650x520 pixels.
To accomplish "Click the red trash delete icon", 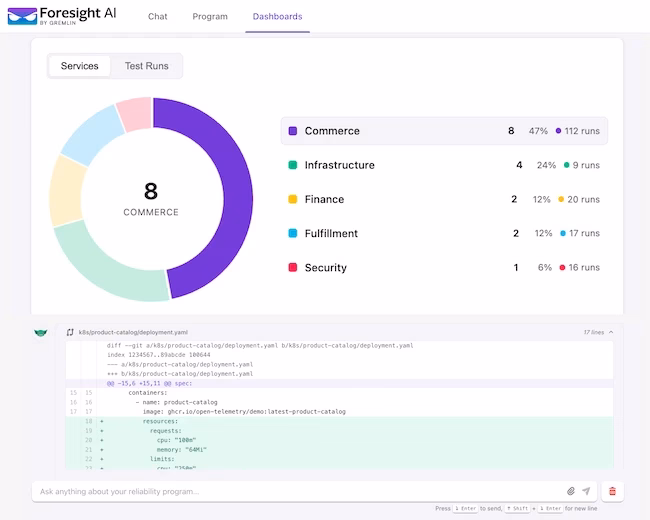I will 612,491.
